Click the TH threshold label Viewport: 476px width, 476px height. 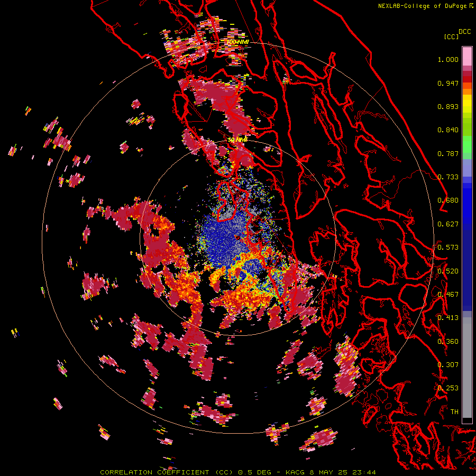tap(454, 412)
